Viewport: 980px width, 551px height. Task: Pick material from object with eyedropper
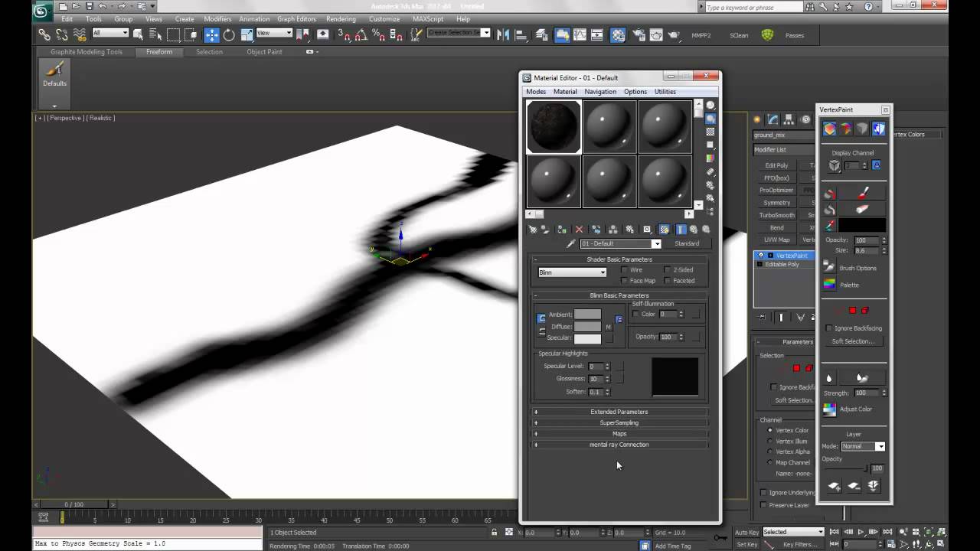pos(570,243)
